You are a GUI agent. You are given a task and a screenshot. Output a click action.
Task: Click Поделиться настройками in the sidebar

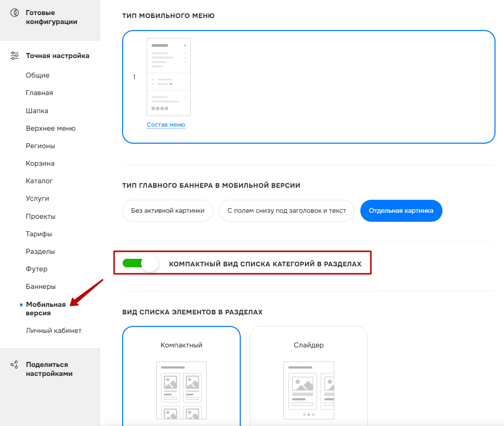coord(49,369)
